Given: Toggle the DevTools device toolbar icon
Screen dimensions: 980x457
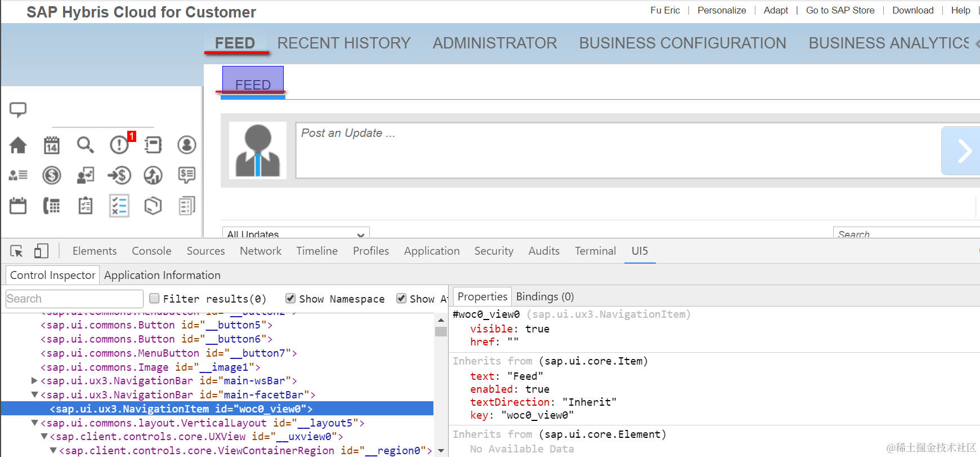Looking at the screenshot, I should tap(41, 251).
